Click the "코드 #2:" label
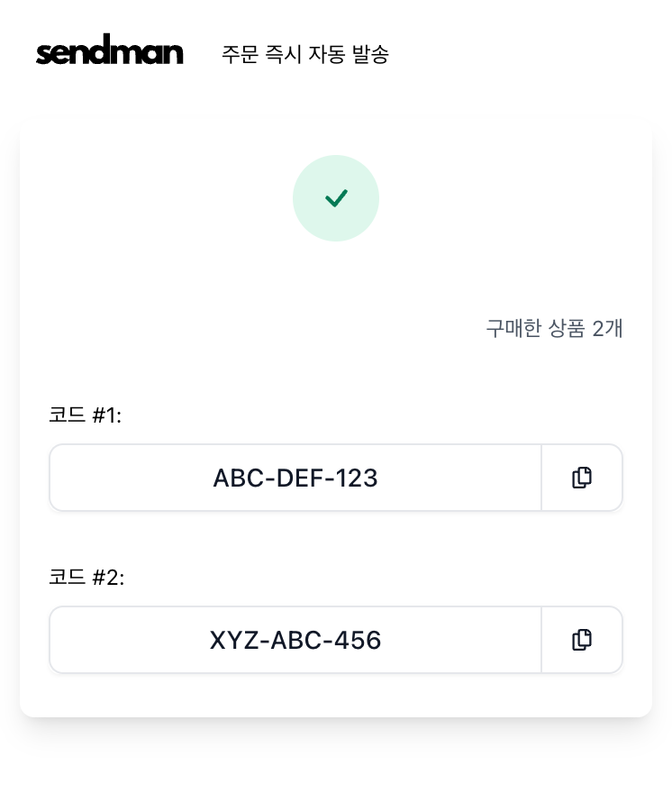672x793 pixels. click(86, 578)
